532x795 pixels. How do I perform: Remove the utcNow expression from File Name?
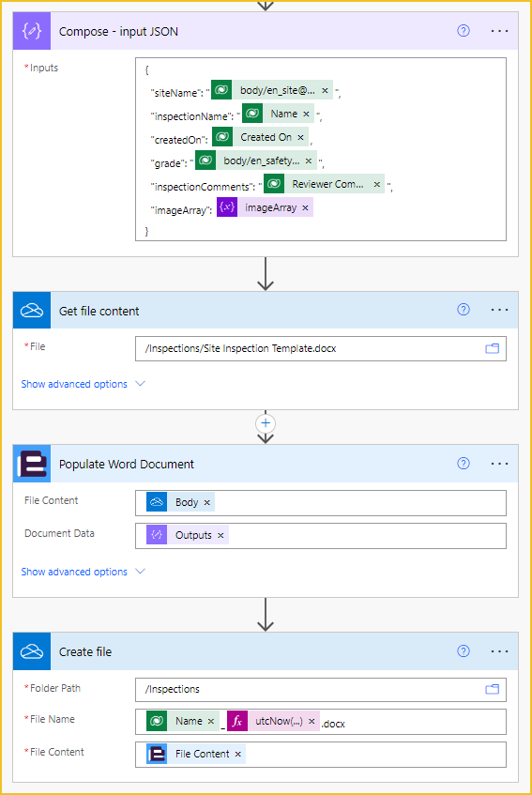coord(312,721)
